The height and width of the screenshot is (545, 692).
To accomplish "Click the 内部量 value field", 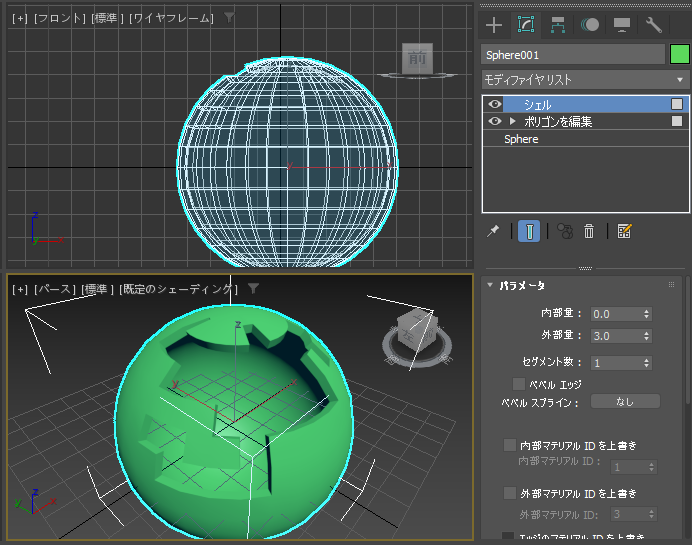I will pos(617,314).
